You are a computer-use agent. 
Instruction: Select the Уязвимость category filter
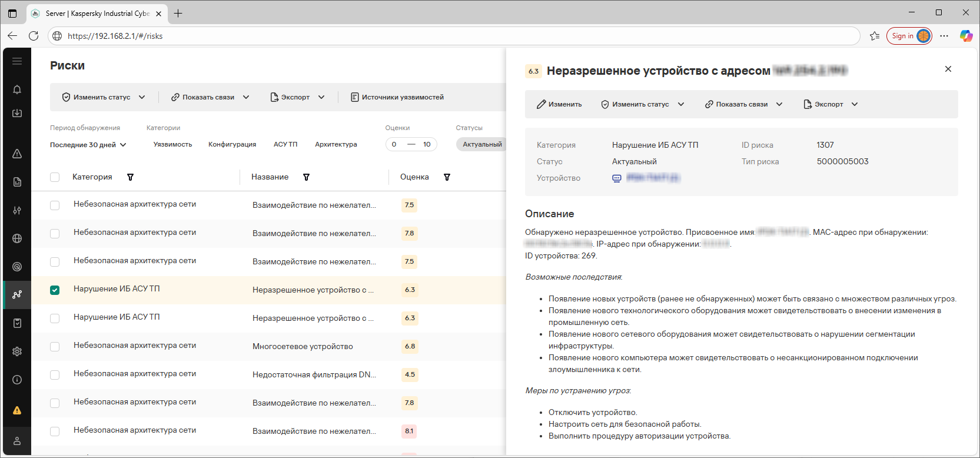(172, 144)
